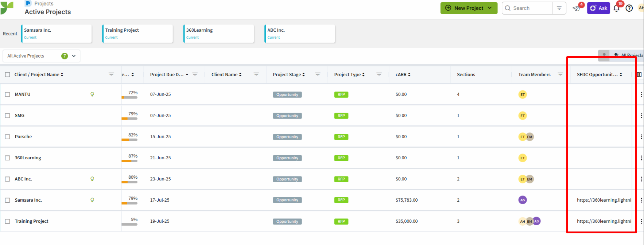Open the New Project dropdown arrow

(490, 8)
